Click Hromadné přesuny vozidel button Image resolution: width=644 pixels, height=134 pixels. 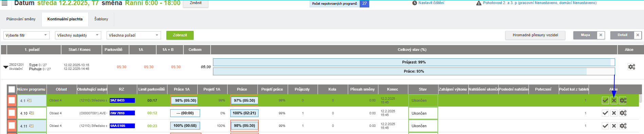pos(535,35)
